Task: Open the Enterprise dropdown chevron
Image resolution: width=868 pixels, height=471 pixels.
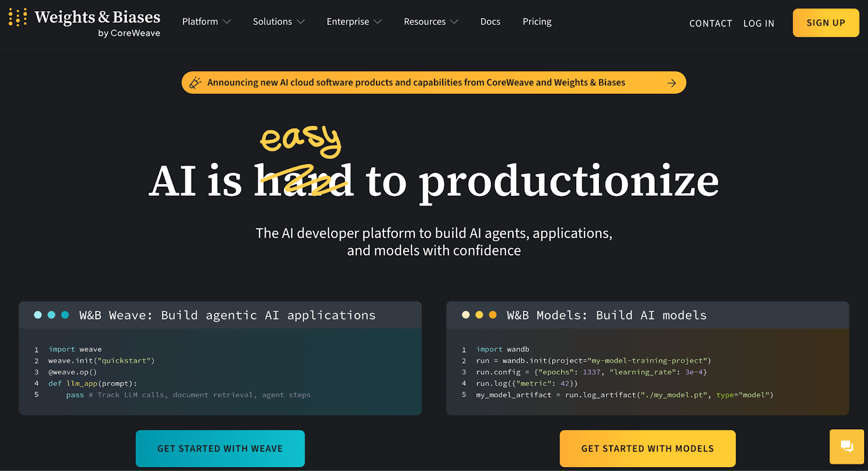Action: [x=378, y=22]
